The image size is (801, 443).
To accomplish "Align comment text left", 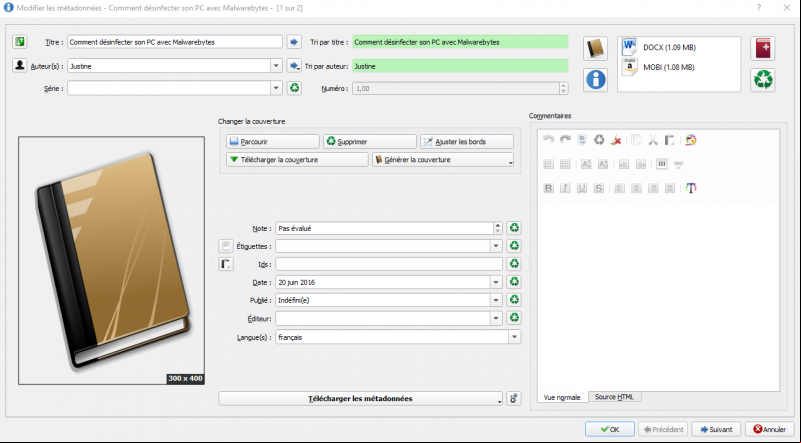I will 619,188.
